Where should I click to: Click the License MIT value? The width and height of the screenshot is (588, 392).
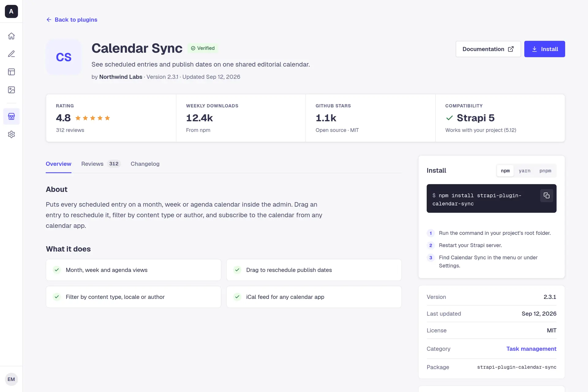point(552,330)
